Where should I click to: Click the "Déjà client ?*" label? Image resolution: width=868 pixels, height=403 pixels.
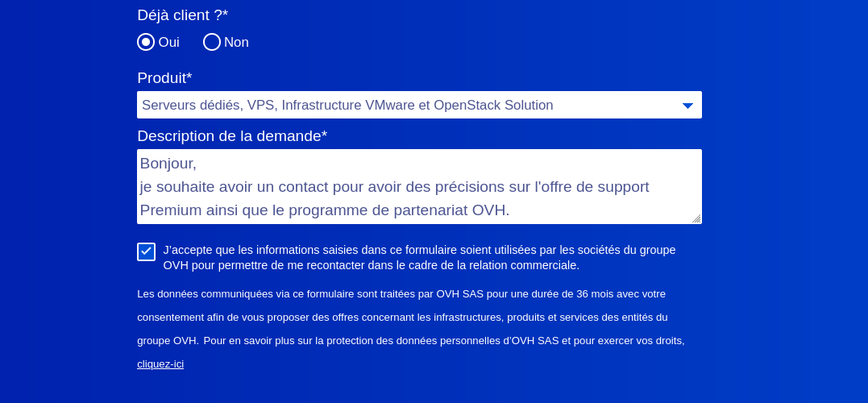[x=183, y=15]
